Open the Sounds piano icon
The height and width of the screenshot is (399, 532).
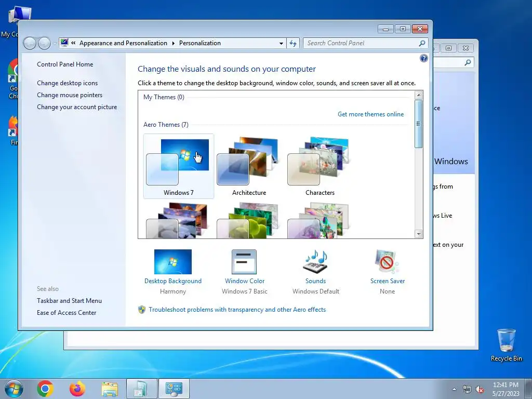(315, 262)
